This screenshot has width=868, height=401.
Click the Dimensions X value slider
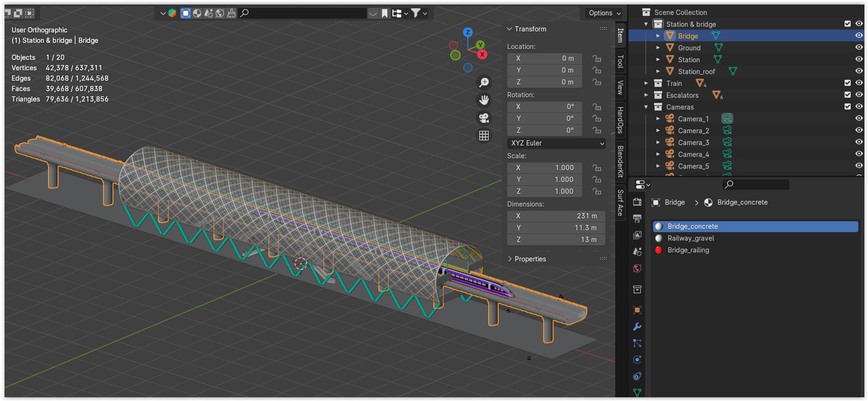[x=556, y=216]
